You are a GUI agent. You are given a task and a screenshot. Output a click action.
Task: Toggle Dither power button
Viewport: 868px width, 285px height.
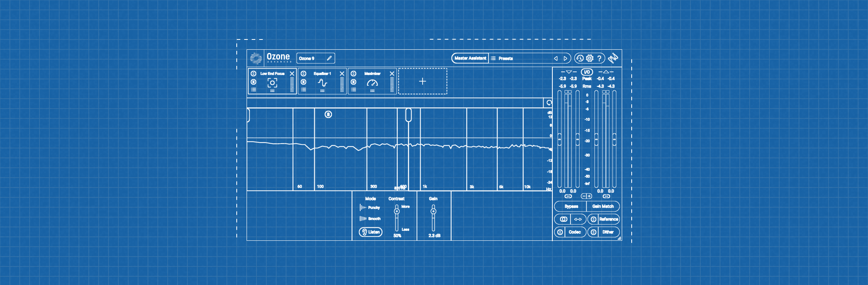[x=593, y=232]
